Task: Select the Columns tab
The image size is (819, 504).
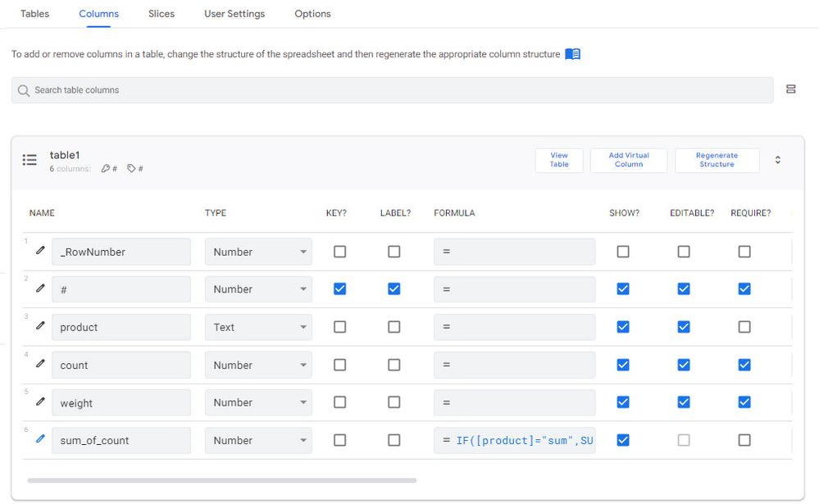Action: (x=98, y=14)
